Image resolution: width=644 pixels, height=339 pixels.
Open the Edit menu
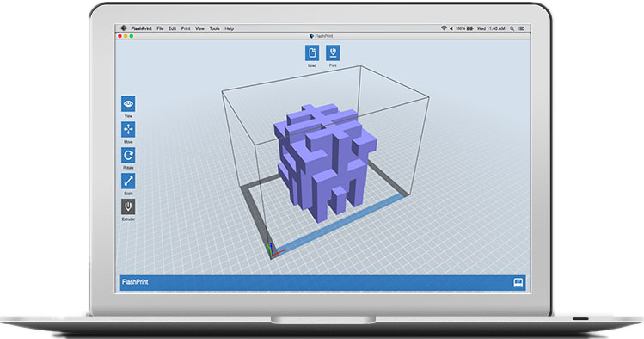(173, 28)
